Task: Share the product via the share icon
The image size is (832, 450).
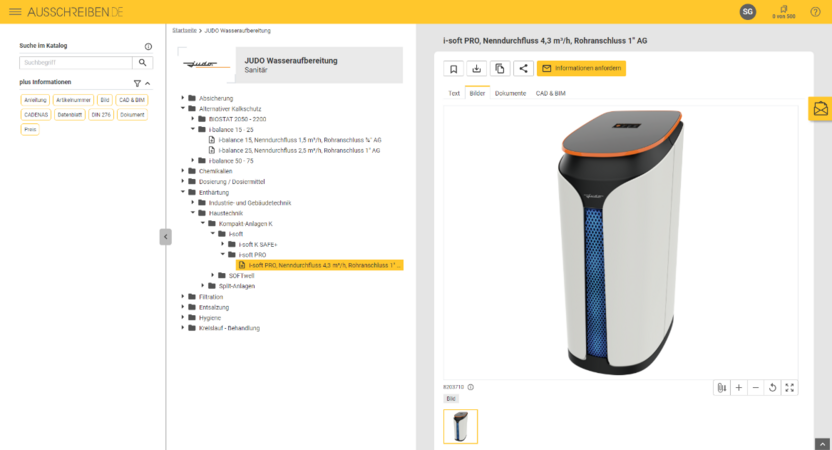Action: coord(523,68)
